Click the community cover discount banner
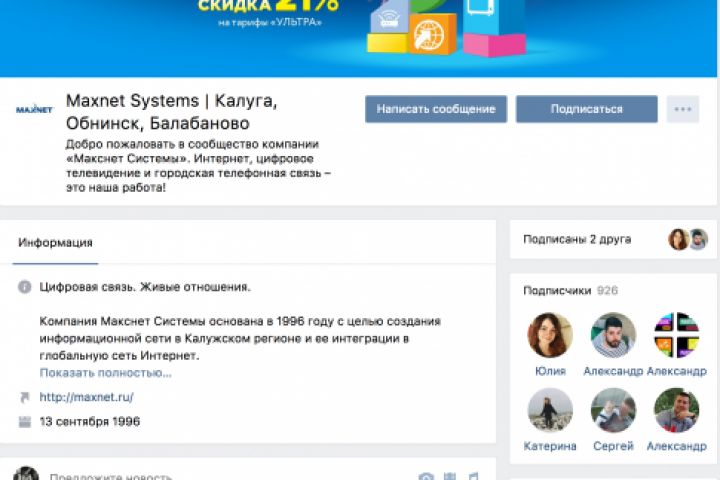 coord(358,38)
